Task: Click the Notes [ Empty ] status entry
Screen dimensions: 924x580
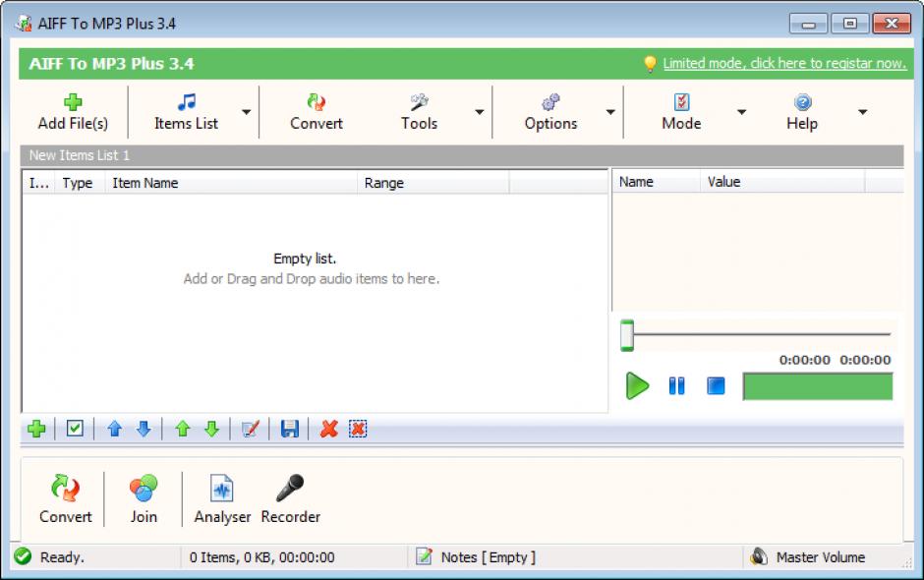Action: (x=489, y=557)
